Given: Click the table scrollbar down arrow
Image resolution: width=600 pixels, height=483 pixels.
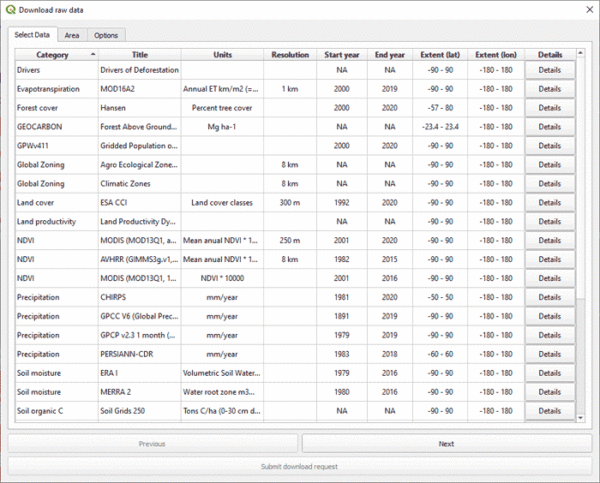Looking at the screenshot, I should point(580,418).
